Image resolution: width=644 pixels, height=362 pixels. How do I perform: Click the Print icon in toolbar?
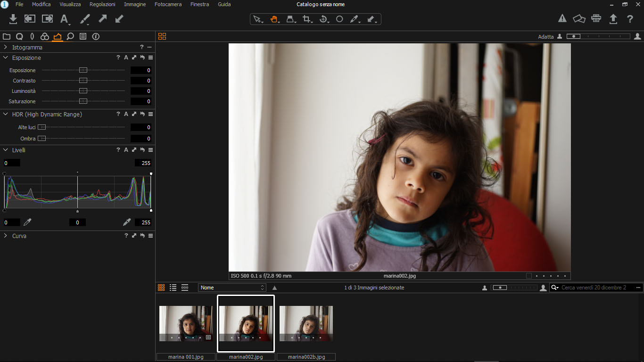coord(596,19)
